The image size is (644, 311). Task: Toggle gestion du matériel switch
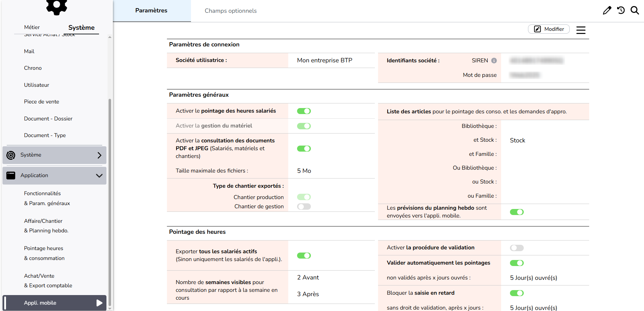click(304, 126)
